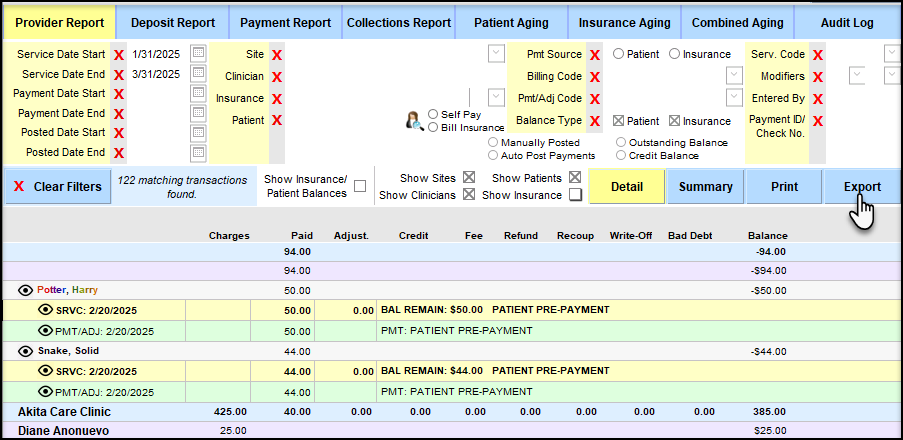Screen dimensions: 903x440
Task: Clear the Pmt Source filter
Action: tap(595, 55)
